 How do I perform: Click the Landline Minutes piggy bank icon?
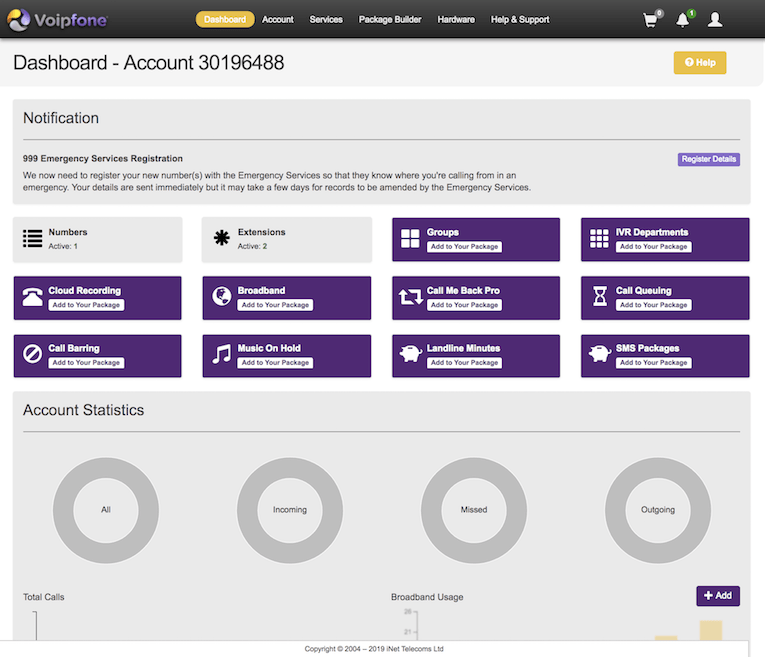pyautogui.click(x=410, y=354)
